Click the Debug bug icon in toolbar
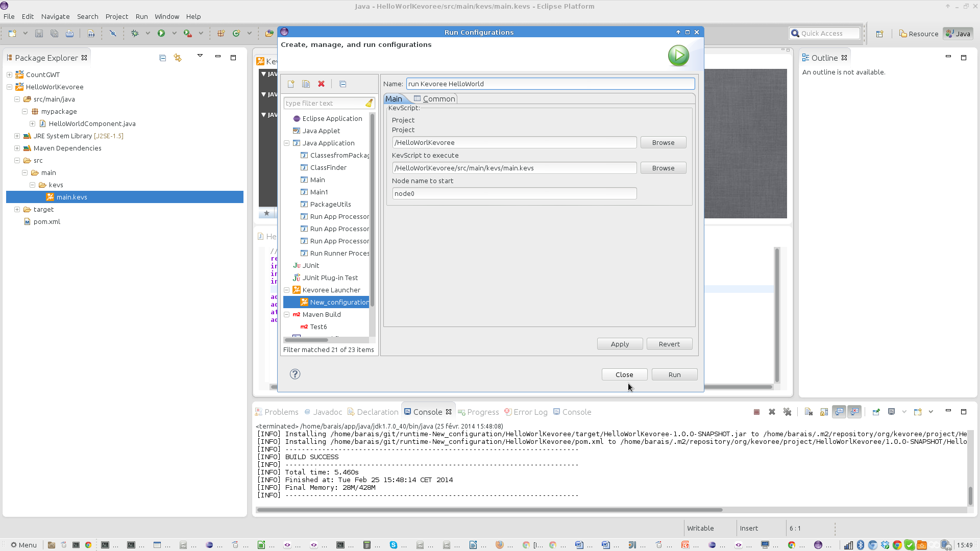This screenshot has height=551, width=980. [x=135, y=34]
